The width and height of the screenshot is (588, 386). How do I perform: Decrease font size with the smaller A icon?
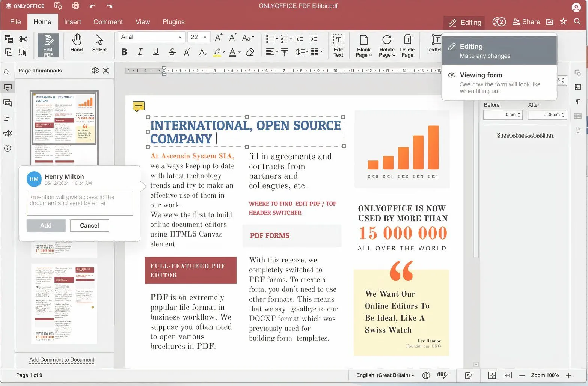click(232, 37)
